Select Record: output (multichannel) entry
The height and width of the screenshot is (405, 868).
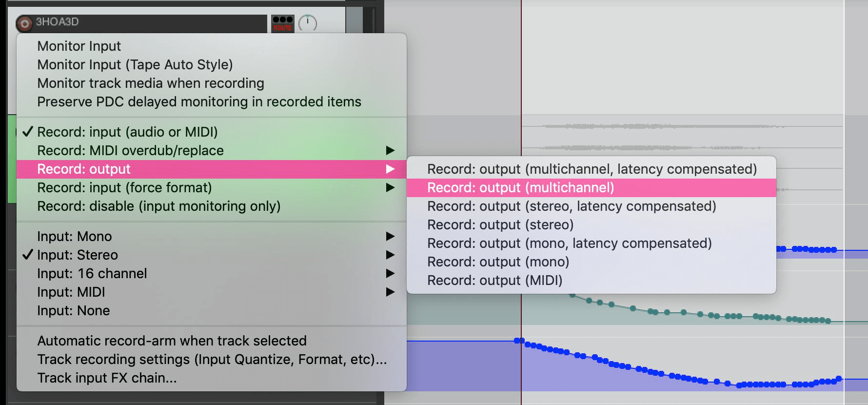point(520,187)
